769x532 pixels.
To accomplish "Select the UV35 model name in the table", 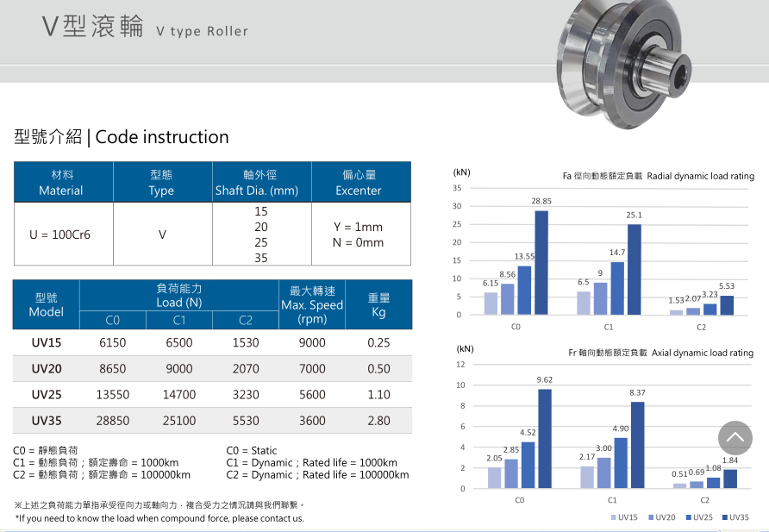I will (x=47, y=421).
